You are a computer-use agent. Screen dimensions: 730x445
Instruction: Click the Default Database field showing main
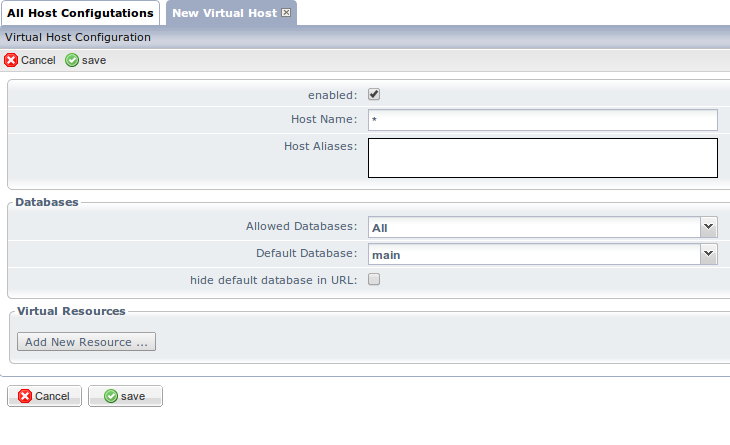pos(534,254)
